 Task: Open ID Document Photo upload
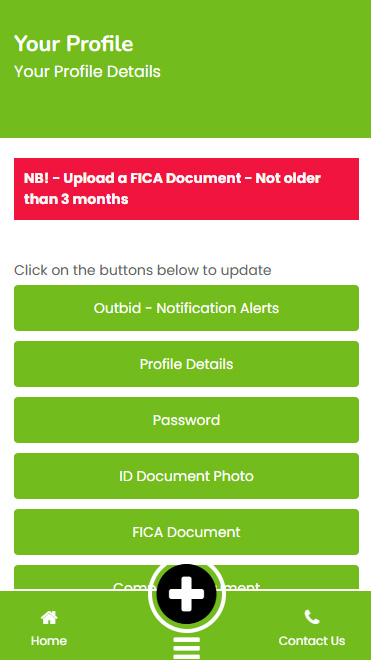pos(186,476)
